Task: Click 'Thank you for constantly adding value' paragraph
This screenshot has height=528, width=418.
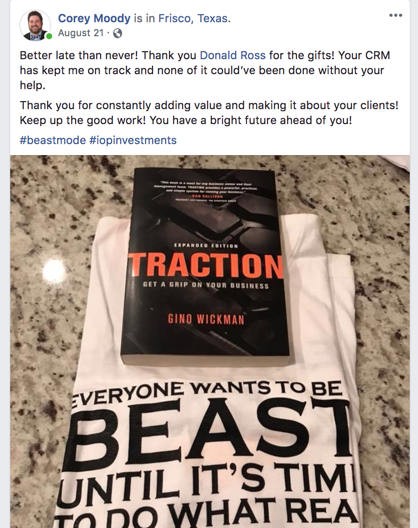Action: (209, 113)
